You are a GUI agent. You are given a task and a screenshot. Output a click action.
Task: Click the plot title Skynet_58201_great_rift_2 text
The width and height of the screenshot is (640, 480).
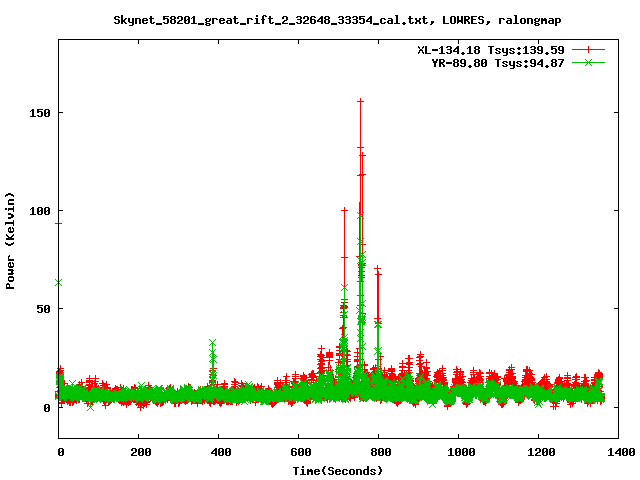337,20
